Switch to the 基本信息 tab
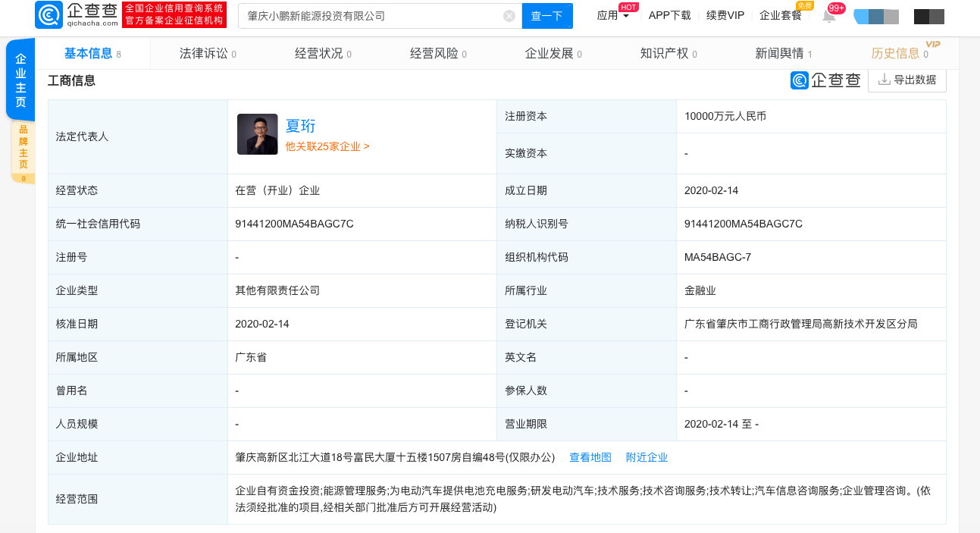 (92, 53)
